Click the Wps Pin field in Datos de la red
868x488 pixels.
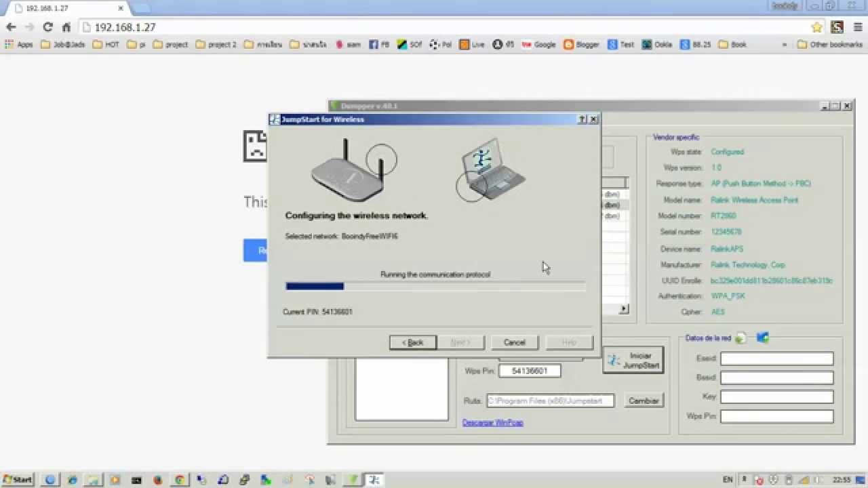coord(777,416)
